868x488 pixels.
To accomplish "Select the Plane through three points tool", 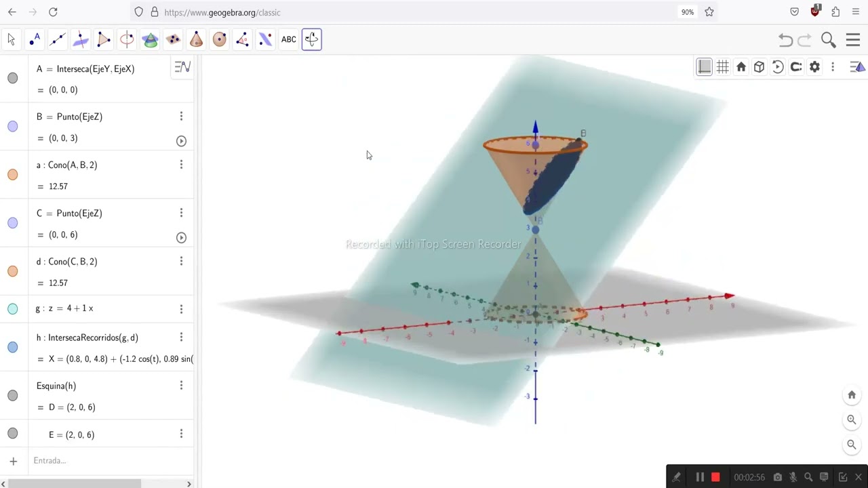I will coord(173,39).
